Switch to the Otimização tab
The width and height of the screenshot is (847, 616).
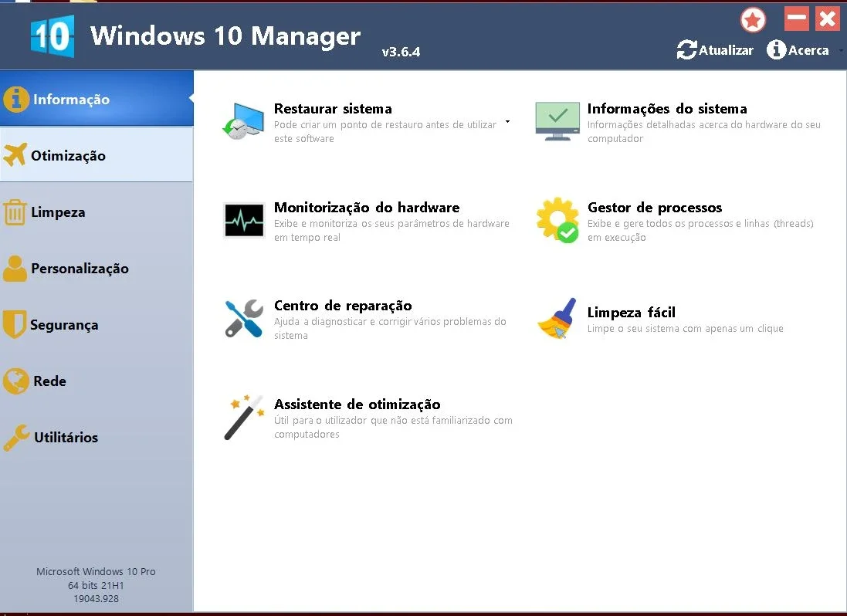pyautogui.click(x=97, y=154)
